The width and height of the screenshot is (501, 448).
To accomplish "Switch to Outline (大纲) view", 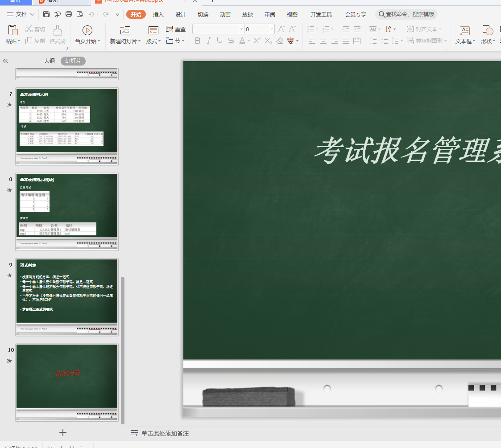I will [x=49, y=61].
